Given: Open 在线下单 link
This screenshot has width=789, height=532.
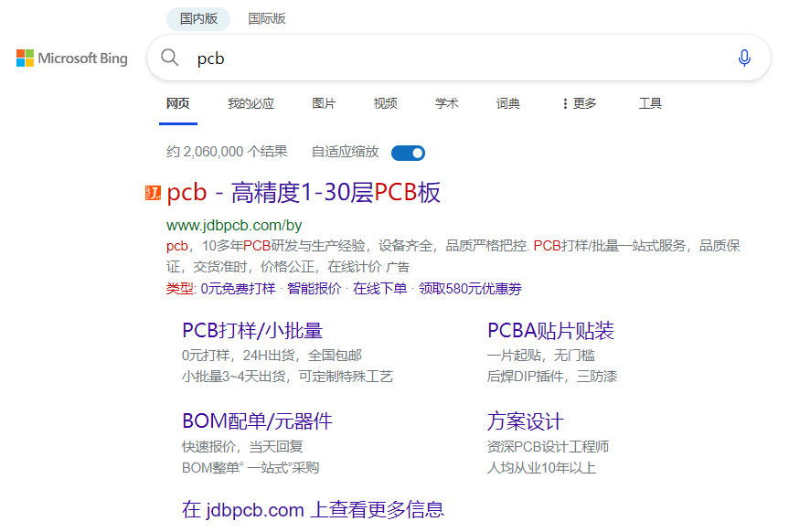Looking at the screenshot, I should tap(380, 289).
